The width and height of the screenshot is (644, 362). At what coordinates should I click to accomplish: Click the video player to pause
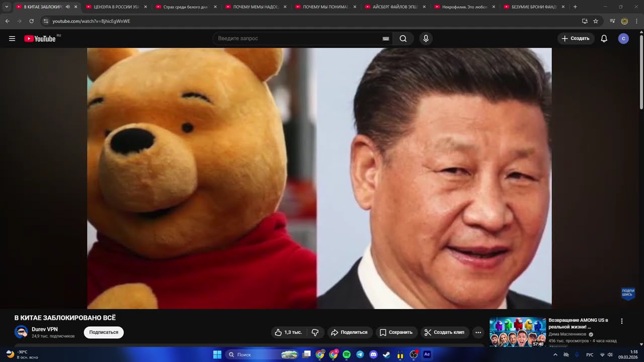(319, 178)
